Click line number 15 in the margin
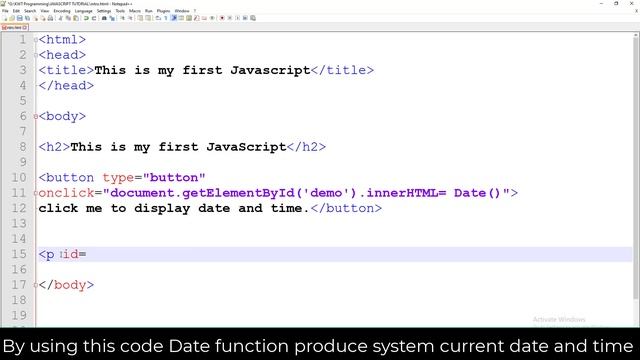This screenshot has height=360, width=640. [x=19, y=254]
